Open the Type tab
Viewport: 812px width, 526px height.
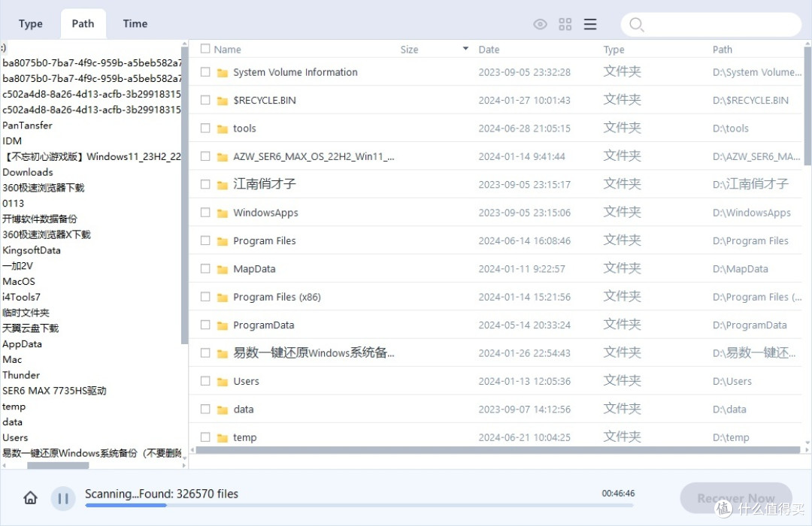click(31, 24)
